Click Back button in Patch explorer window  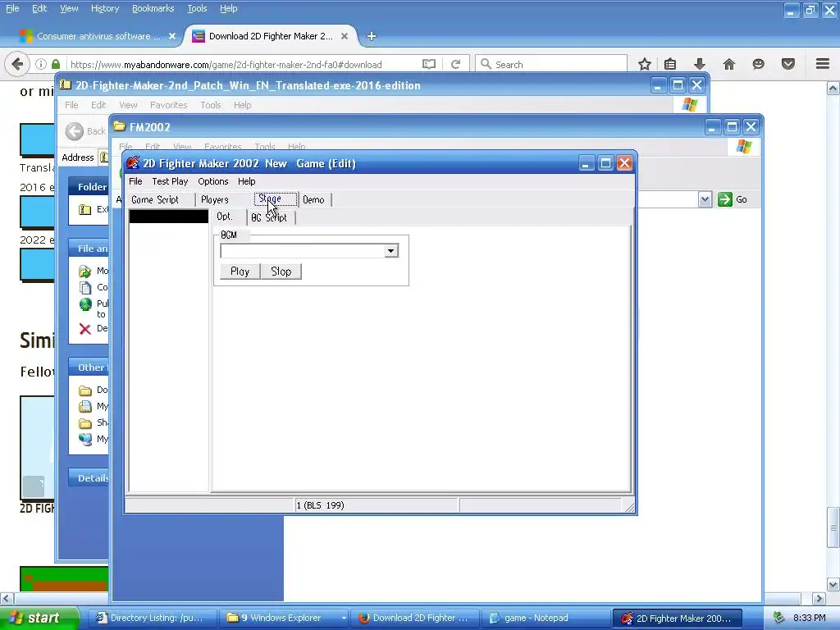tap(85, 131)
